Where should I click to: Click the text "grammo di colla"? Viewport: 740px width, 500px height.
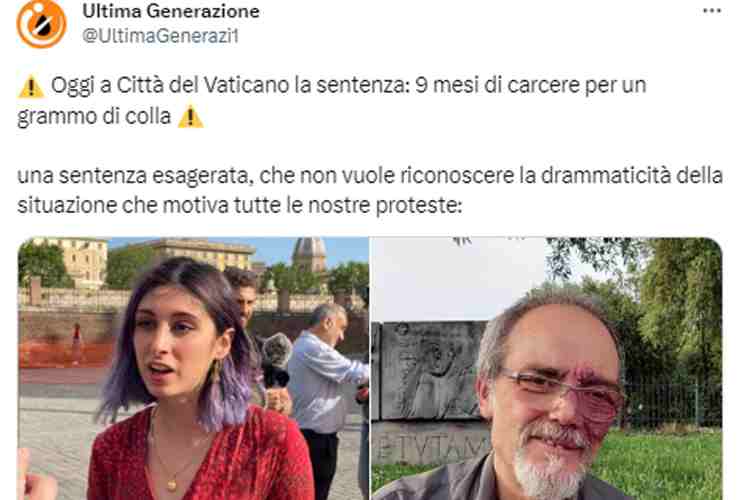[94, 117]
